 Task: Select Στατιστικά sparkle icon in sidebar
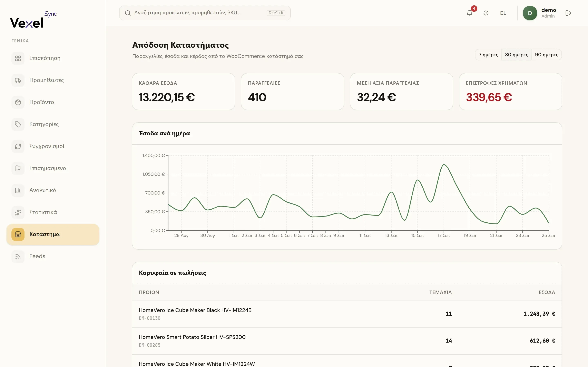[x=18, y=212]
